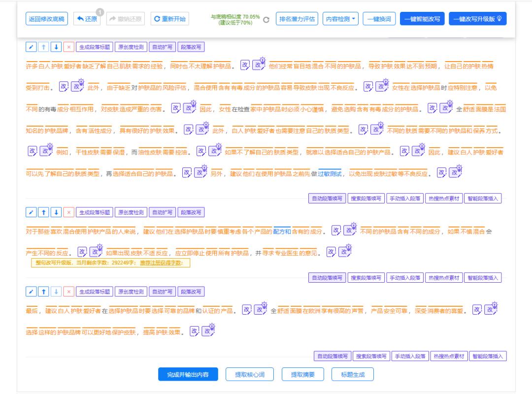The height and width of the screenshot is (394, 532).
Task: Click the plain 改 icon after 同时也不太理解护肤品。
Action: point(245,65)
